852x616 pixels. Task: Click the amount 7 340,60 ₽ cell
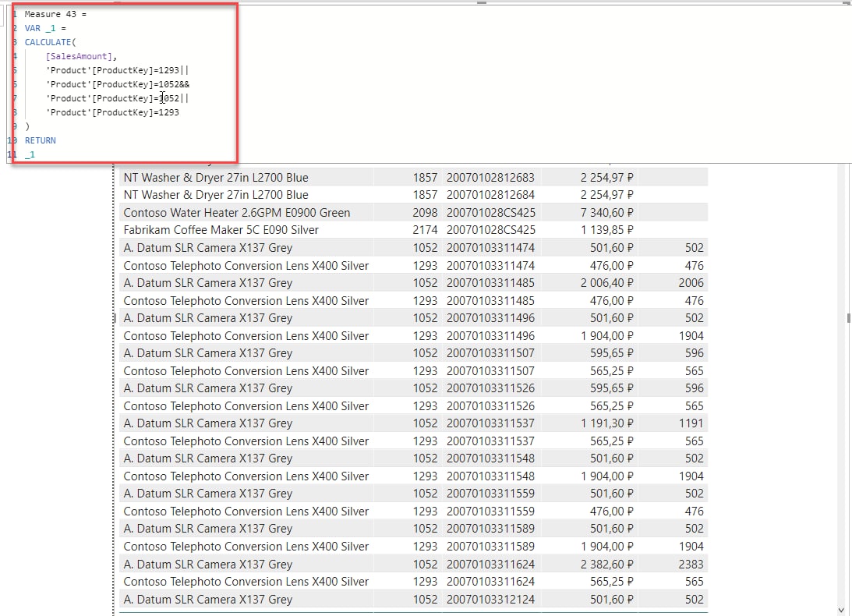(607, 213)
